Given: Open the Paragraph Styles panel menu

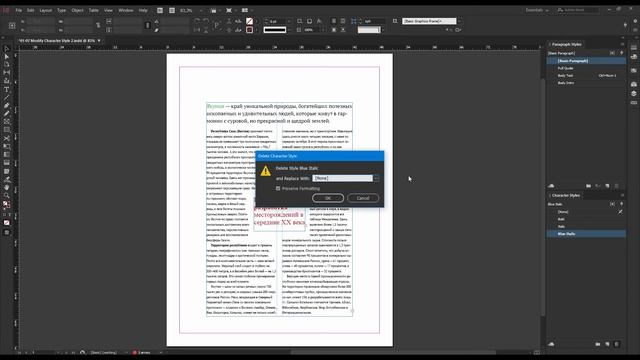Looking at the screenshot, I should pyautogui.click(x=622, y=44).
